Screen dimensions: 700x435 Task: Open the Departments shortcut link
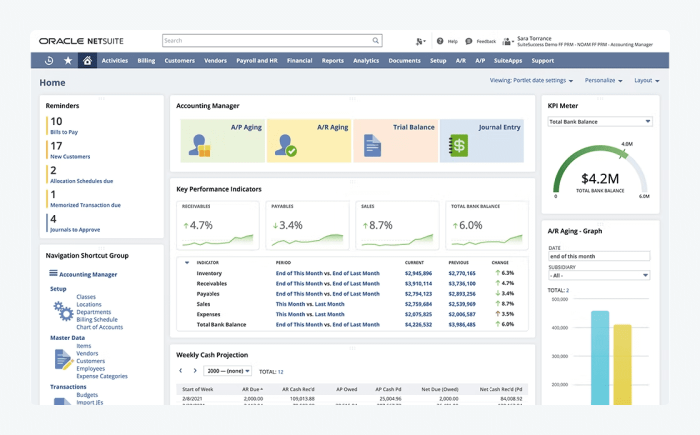[94, 312]
